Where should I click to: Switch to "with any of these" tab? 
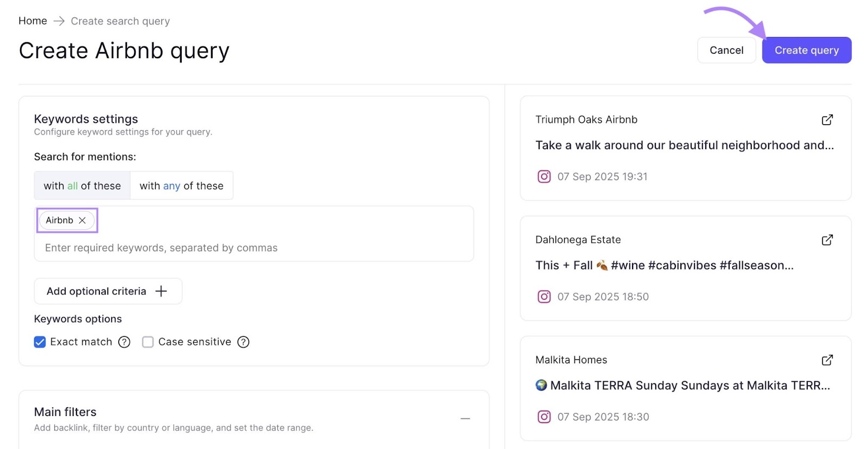coord(181,186)
